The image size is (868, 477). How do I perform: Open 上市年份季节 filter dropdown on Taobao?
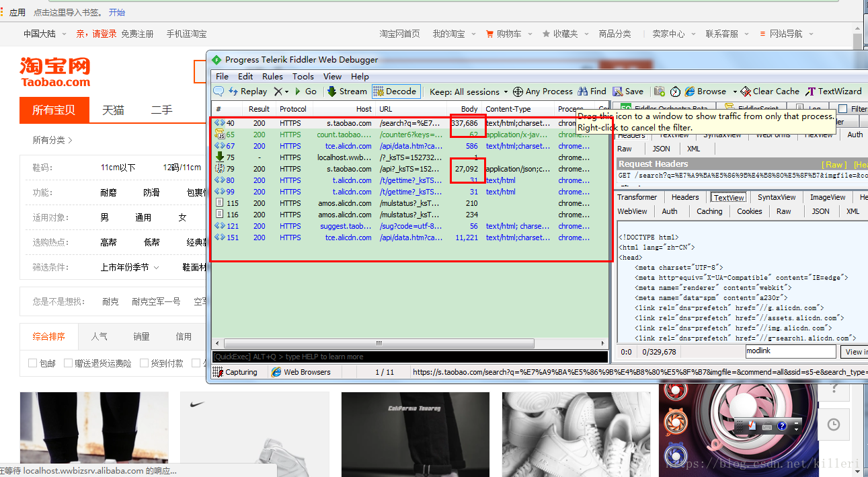coord(129,267)
